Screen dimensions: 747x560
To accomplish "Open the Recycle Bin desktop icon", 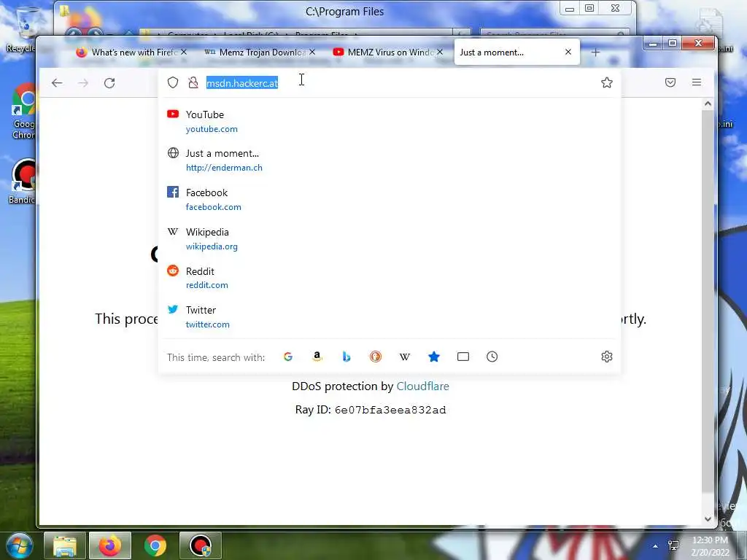I will 20,31.
